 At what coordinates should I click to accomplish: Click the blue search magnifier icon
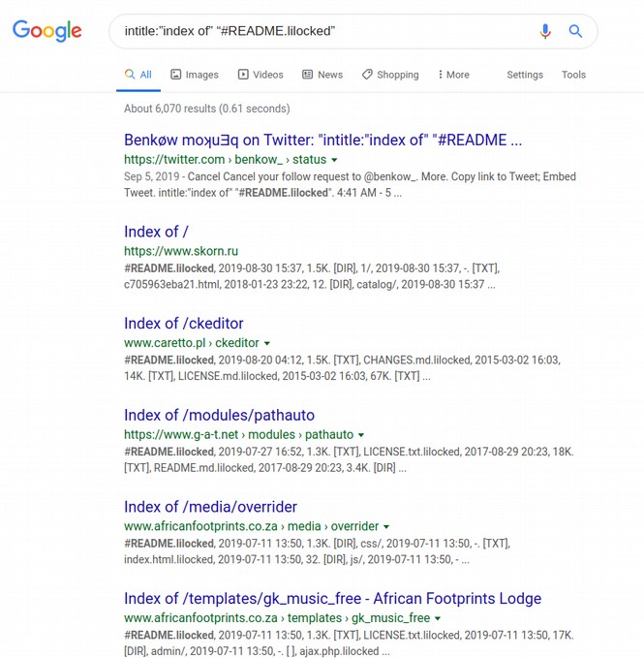pos(575,31)
